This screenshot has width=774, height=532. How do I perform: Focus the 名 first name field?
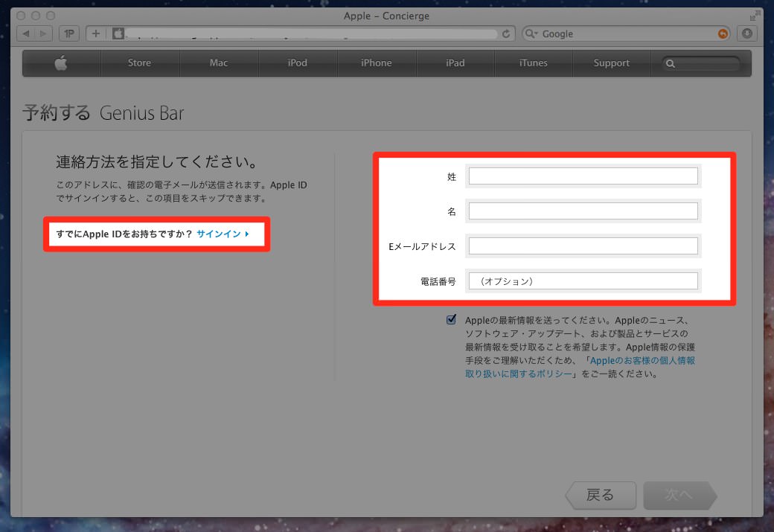(x=583, y=211)
